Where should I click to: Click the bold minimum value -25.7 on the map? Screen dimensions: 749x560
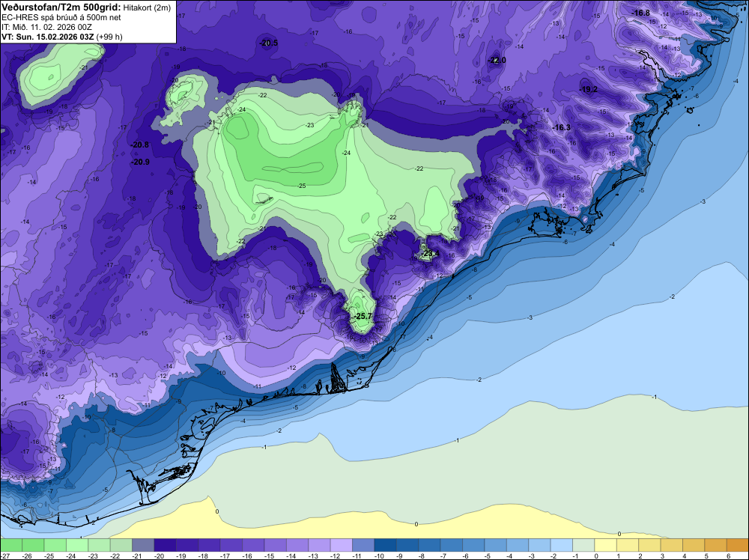(x=363, y=316)
